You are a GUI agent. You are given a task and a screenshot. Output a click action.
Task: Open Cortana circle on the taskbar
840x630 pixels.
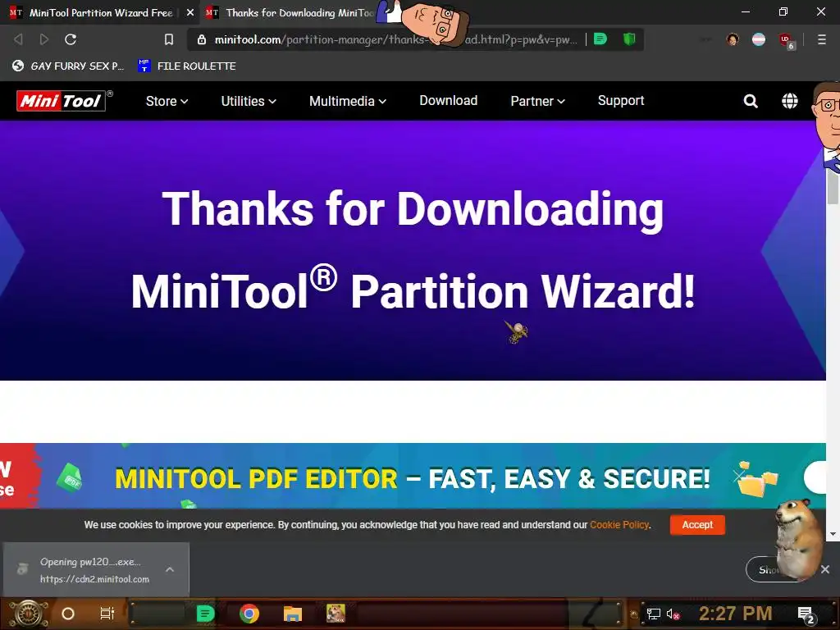point(68,614)
